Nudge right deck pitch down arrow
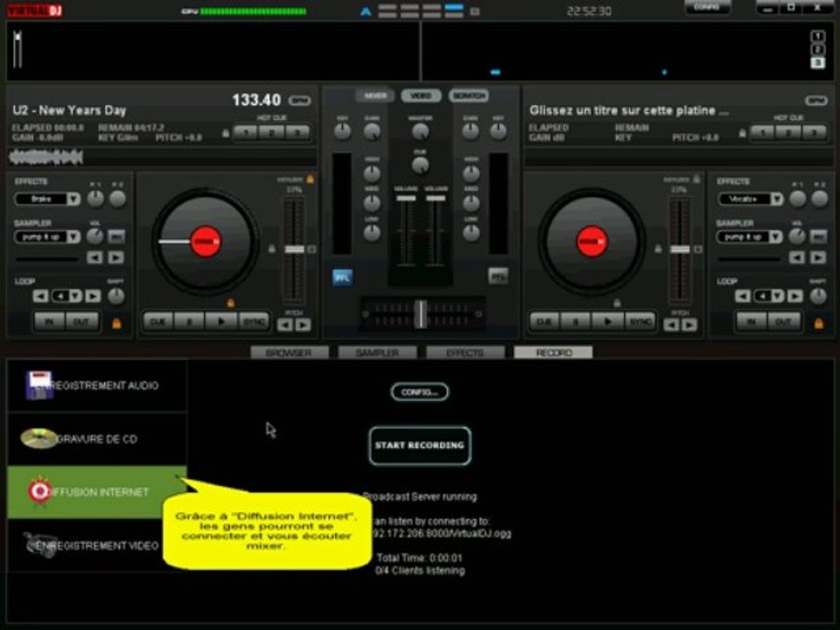 pyautogui.click(x=671, y=325)
